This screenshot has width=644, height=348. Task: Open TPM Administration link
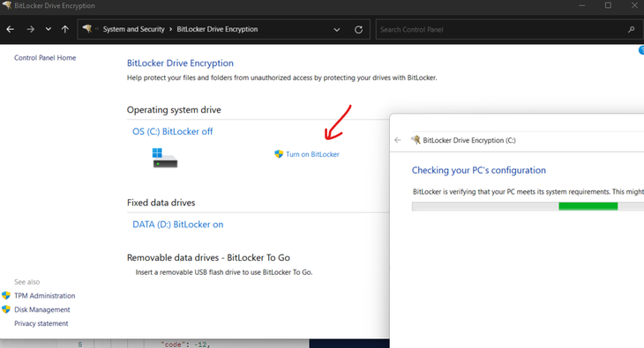[x=45, y=296]
